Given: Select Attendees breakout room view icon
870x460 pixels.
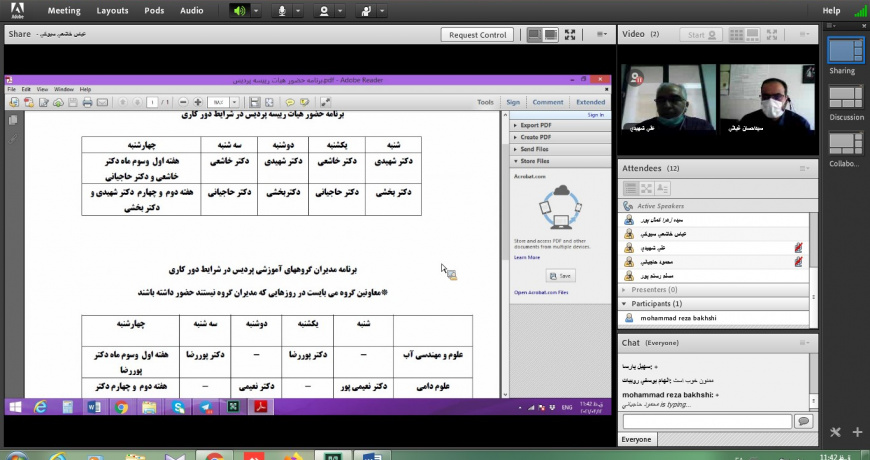Looking at the screenshot, I should (x=646, y=189).
